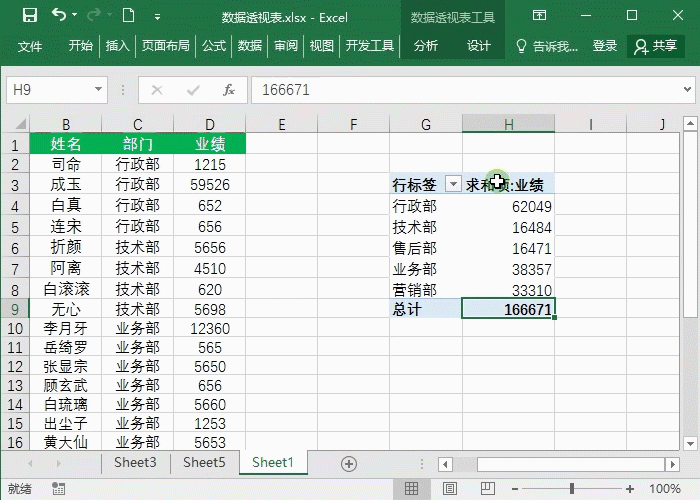This screenshot has height=500, width=700.
Task: Click the Undo arrow icon
Action: pyautogui.click(x=59, y=15)
